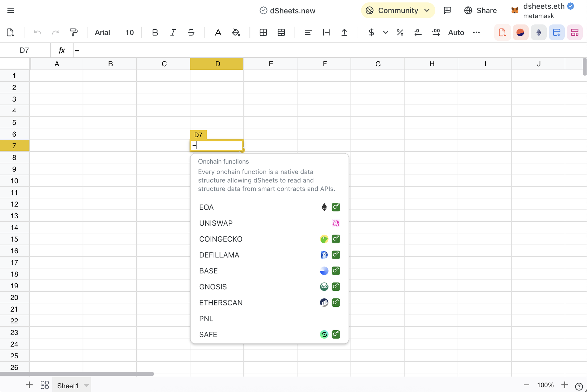Open the more toolbar options ellipsis menu
This screenshot has height=392, width=587.
pos(476,32)
